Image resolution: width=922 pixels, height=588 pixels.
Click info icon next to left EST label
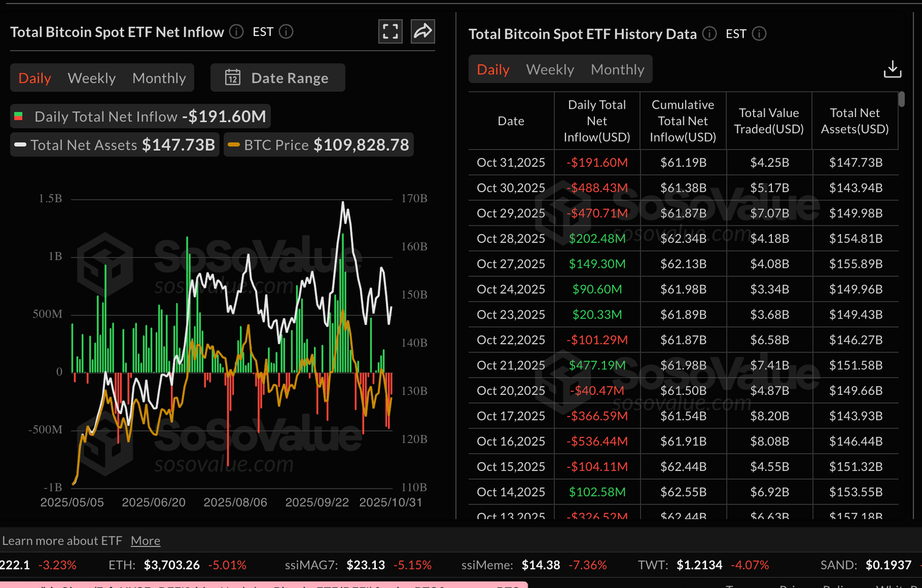pyautogui.click(x=286, y=32)
